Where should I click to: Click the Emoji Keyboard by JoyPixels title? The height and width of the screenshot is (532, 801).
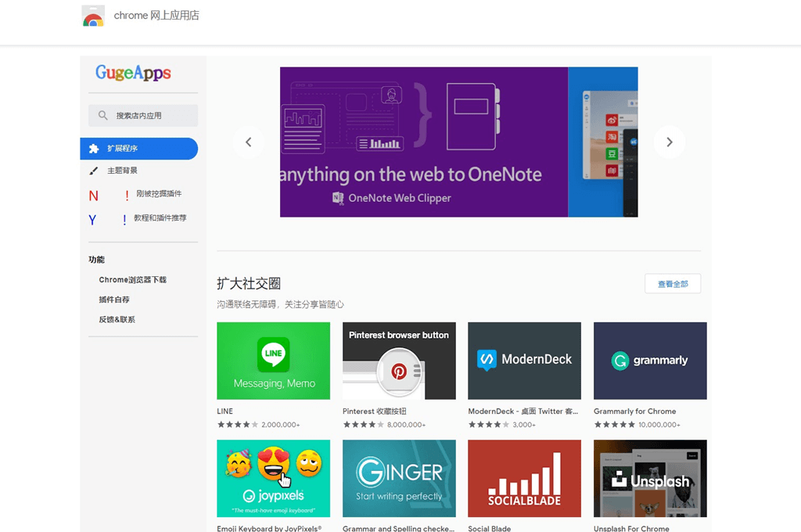pyautogui.click(x=269, y=528)
